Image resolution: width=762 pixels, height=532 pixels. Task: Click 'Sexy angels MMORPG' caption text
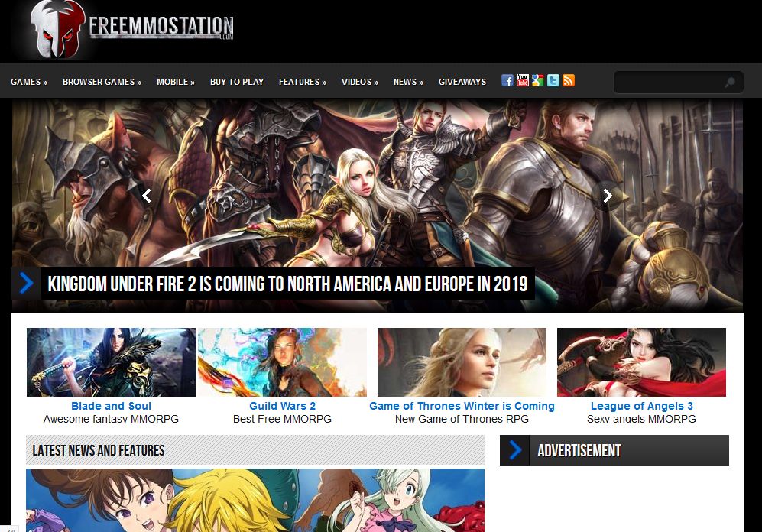tap(641, 419)
